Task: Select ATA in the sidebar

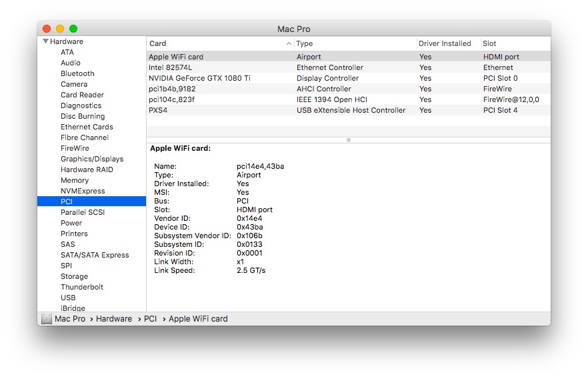Action: coord(67,52)
